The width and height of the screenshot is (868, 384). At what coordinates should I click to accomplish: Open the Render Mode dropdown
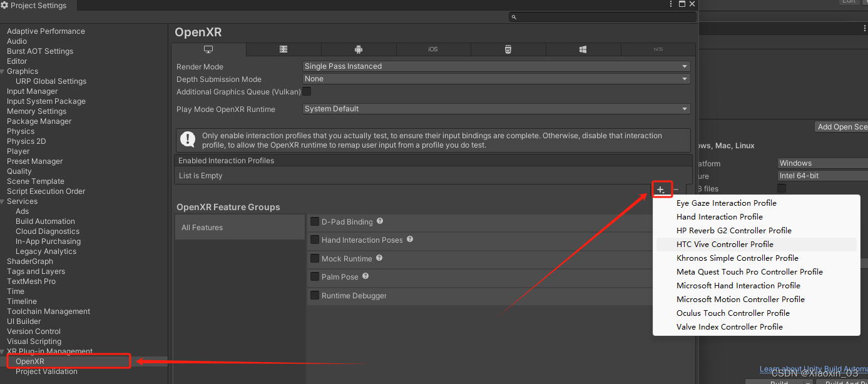pyautogui.click(x=496, y=66)
